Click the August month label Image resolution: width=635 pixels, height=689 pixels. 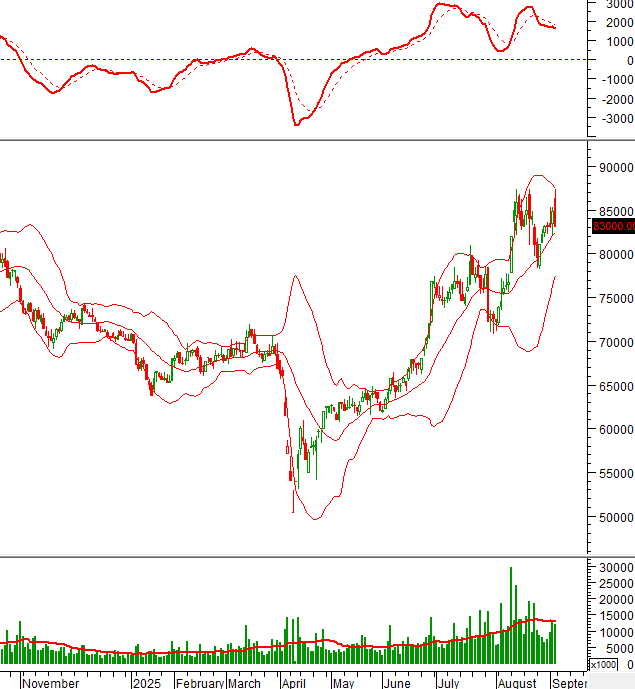(x=516, y=682)
